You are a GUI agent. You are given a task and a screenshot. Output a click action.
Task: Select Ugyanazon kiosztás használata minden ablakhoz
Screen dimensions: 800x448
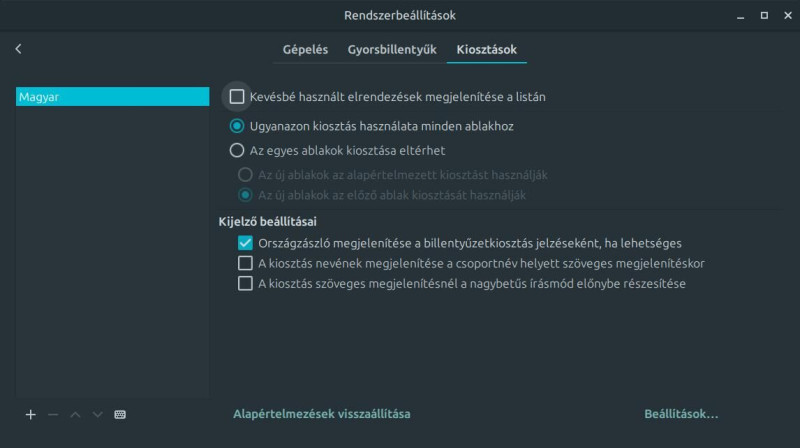237,127
